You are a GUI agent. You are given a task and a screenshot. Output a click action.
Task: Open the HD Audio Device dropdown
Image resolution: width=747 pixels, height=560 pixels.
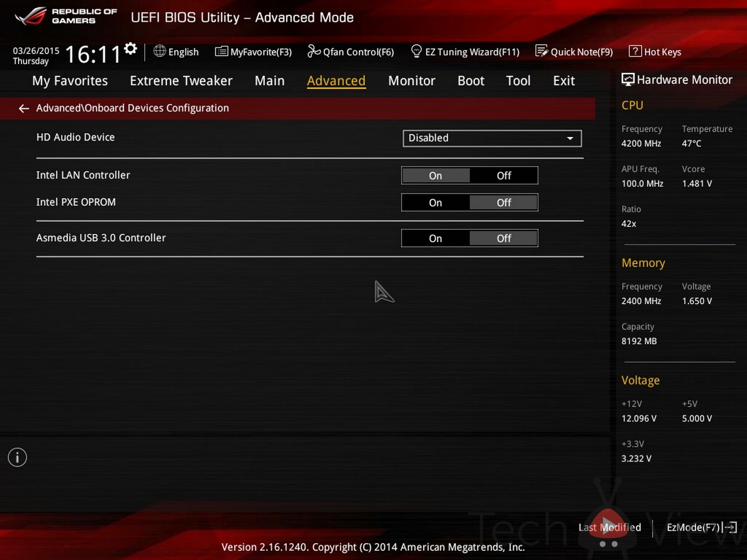pyautogui.click(x=492, y=138)
